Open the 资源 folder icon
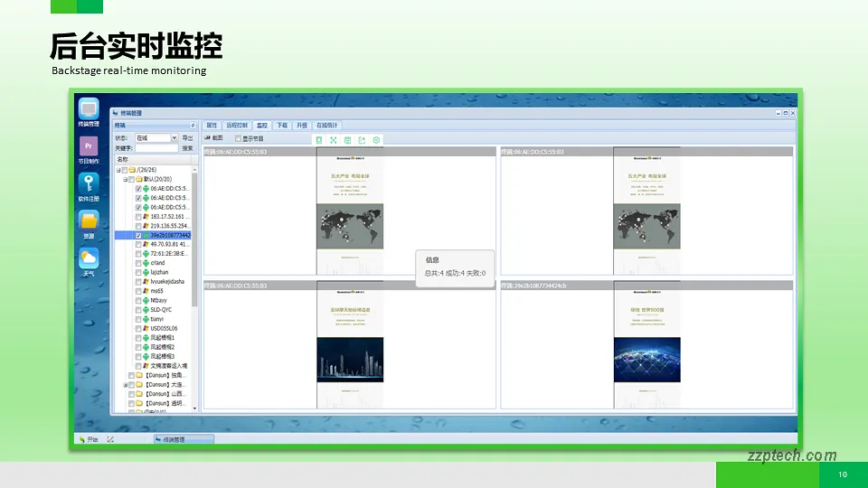Viewport: 868px width, 488px height. pos(89,222)
